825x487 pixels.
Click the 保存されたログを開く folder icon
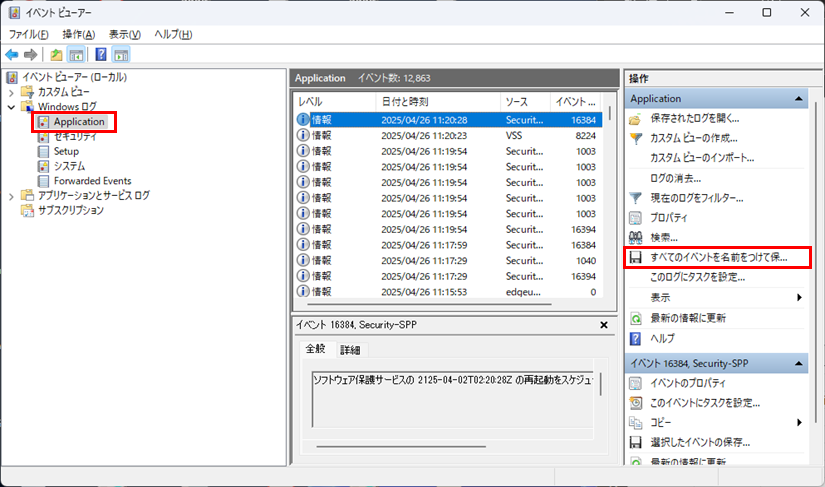(636, 119)
